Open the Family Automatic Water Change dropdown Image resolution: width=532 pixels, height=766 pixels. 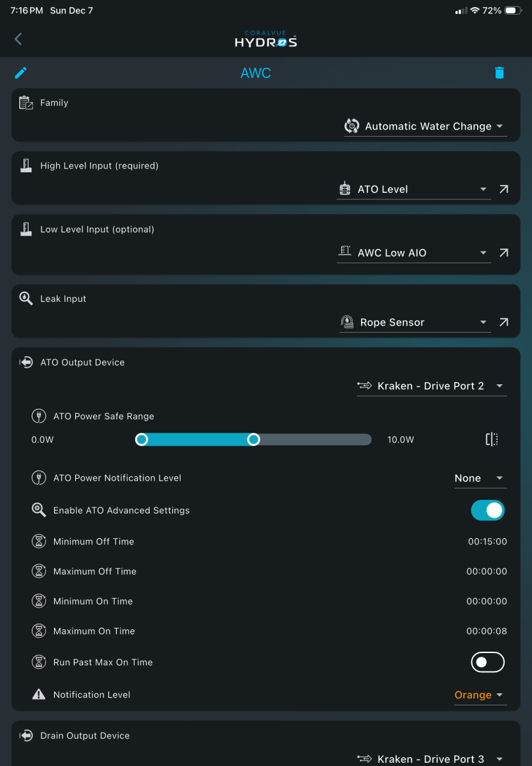(425, 126)
